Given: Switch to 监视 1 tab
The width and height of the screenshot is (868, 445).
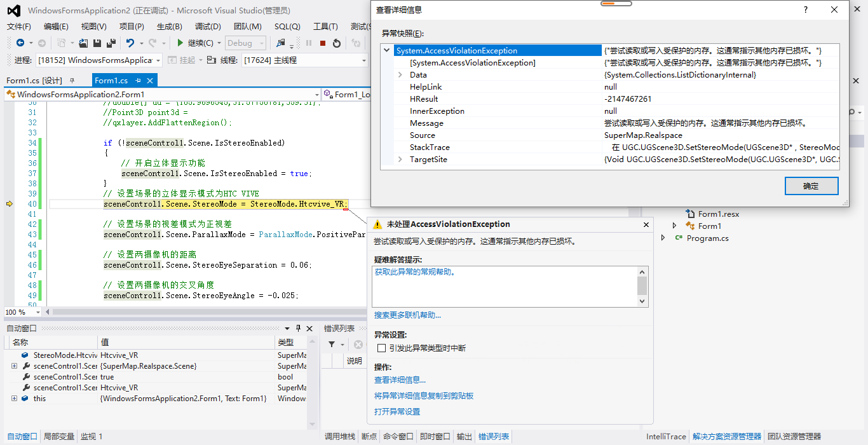Looking at the screenshot, I should pyautogui.click(x=92, y=437).
